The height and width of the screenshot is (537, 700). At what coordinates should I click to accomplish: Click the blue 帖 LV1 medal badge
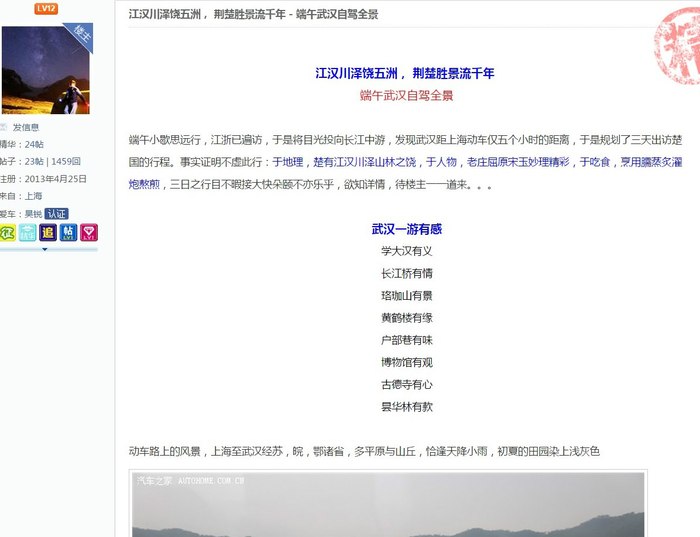(68, 233)
